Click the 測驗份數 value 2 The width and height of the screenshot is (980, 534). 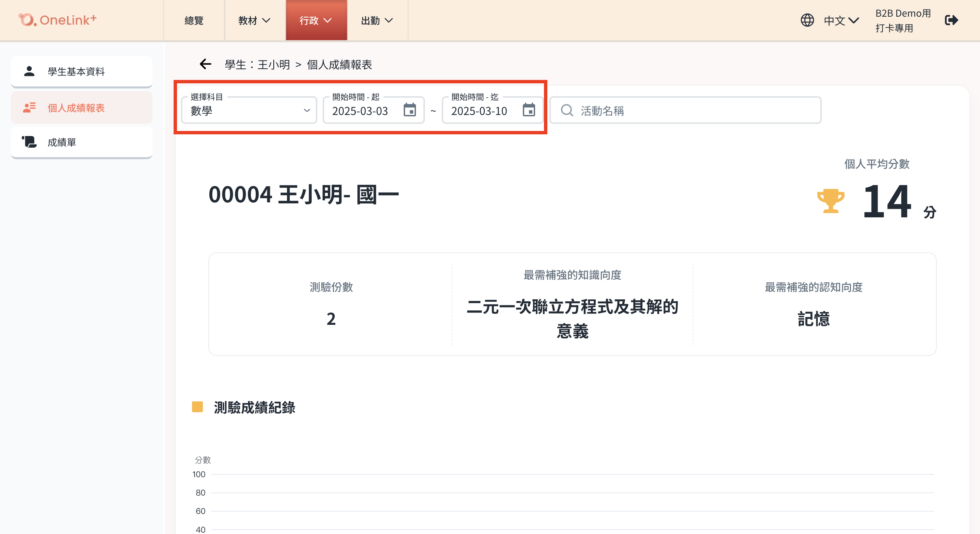click(331, 318)
